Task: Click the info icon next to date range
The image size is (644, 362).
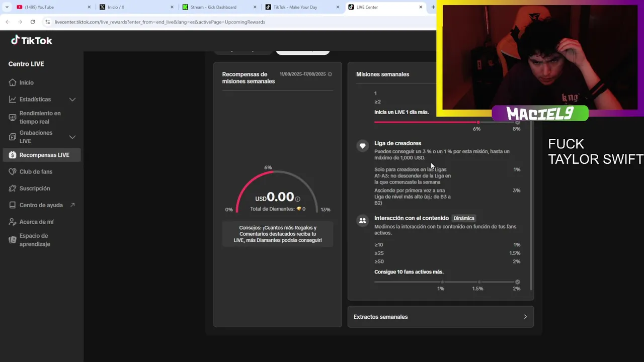Action: point(330,74)
